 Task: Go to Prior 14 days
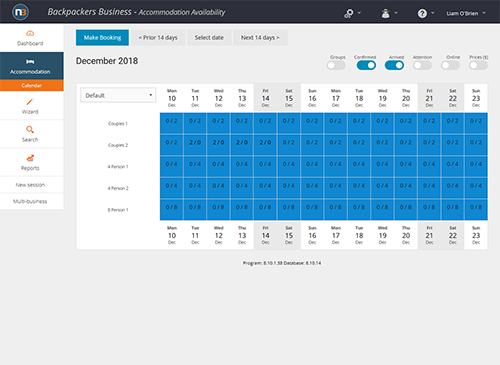coord(158,38)
